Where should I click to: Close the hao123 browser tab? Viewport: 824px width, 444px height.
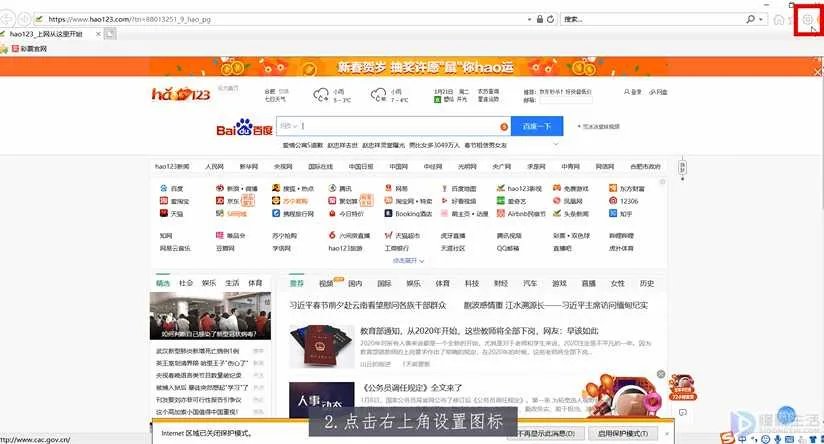click(98, 34)
